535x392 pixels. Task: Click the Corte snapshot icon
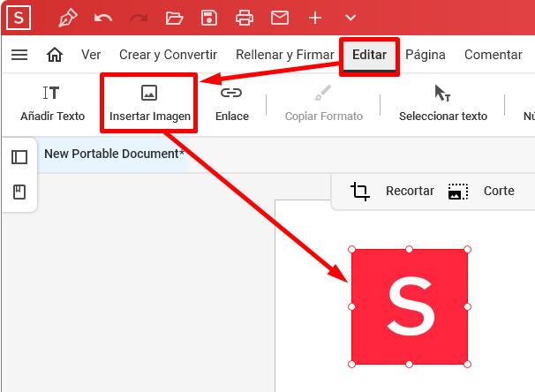[x=458, y=192]
